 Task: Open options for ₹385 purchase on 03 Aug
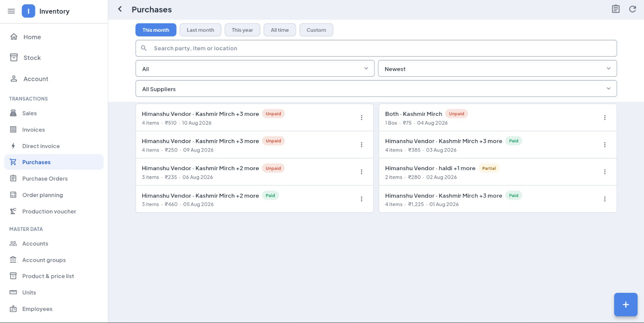[x=605, y=145]
